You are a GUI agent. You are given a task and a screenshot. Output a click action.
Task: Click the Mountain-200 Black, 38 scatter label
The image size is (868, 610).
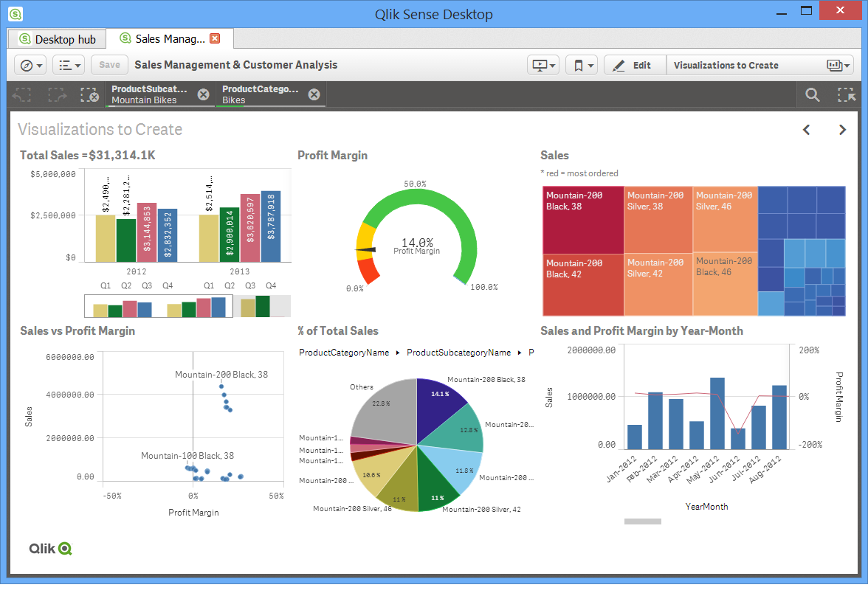tap(221, 375)
